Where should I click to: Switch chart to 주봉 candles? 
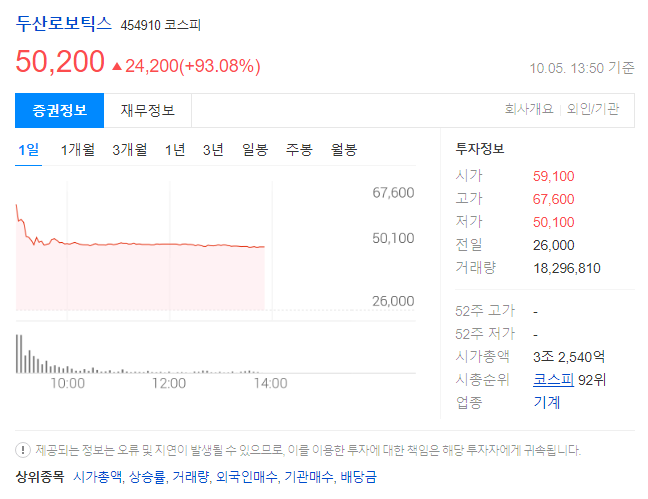(x=299, y=150)
